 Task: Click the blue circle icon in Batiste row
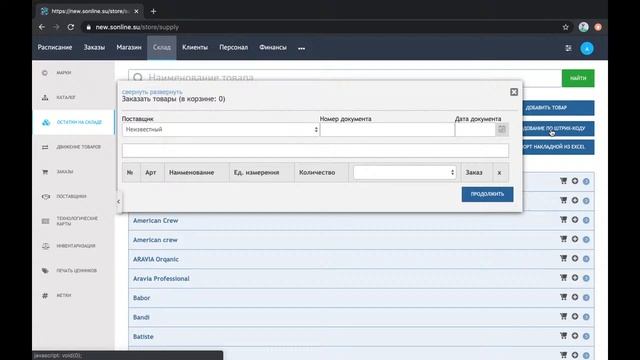586,336
